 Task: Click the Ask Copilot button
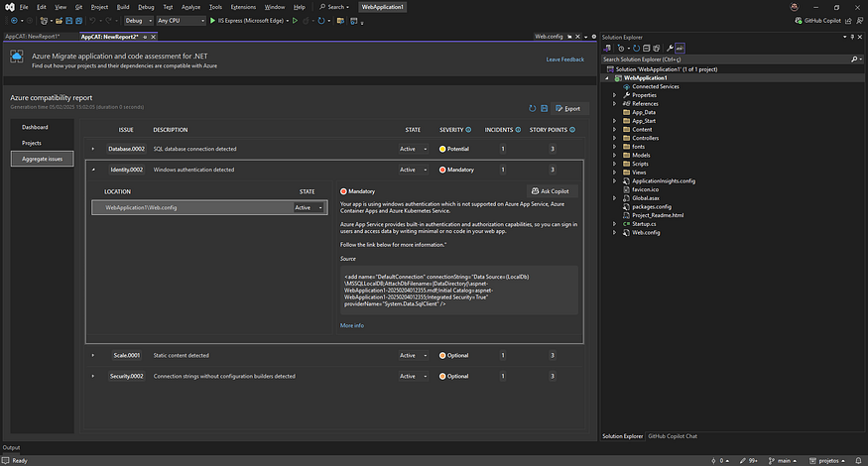(551, 191)
